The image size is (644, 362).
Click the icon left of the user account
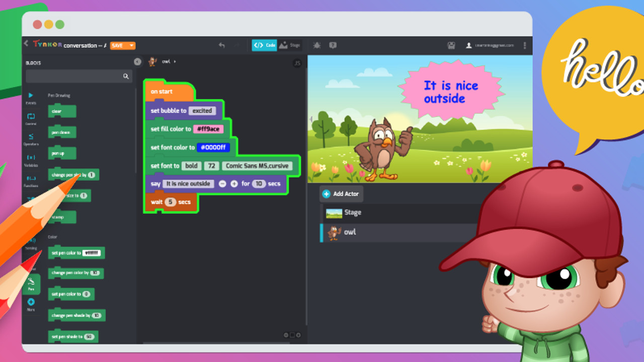(x=451, y=45)
